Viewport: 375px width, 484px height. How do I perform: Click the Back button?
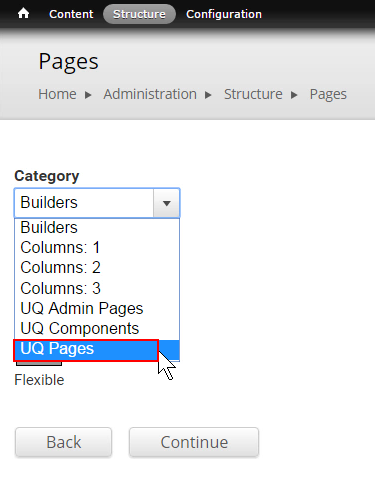[x=63, y=442]
